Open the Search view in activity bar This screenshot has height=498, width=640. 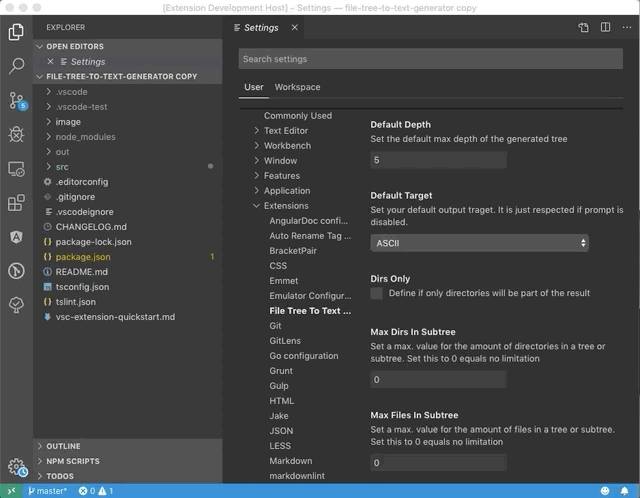point(16,65)
